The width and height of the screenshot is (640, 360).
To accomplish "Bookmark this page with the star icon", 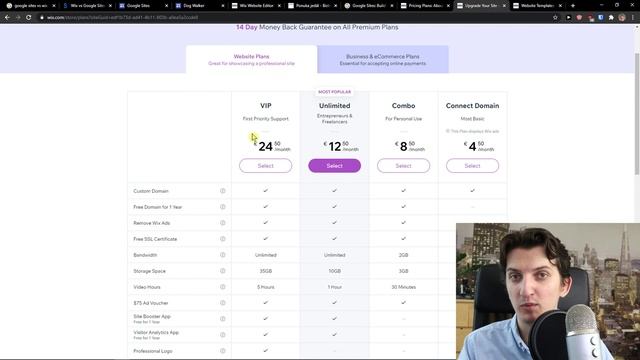I will tap(555, 18).
